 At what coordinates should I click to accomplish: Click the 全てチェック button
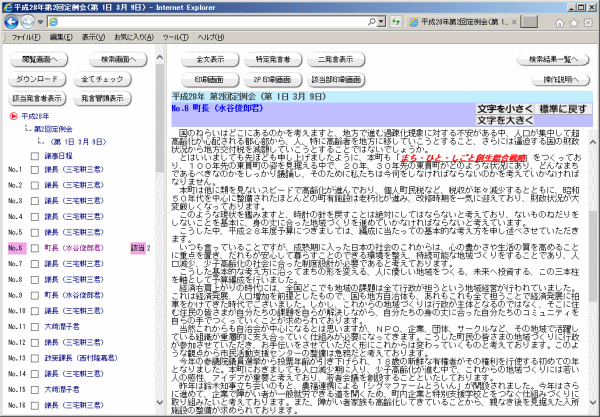click(102, 79)
